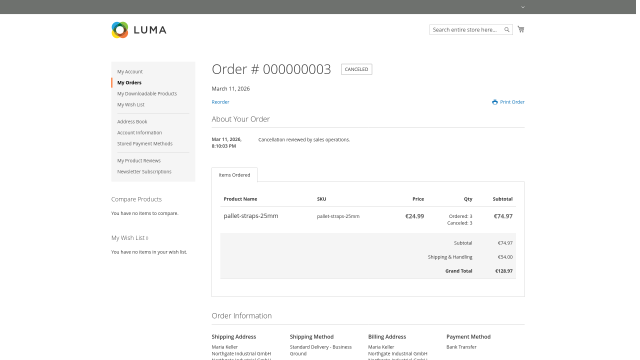
Task: Open Address Book page
Action: pos(132,122)
